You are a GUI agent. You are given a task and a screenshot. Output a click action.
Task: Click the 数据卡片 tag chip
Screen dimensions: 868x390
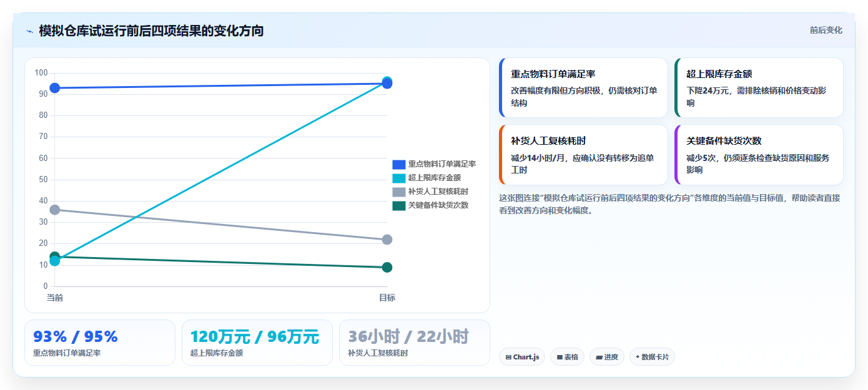pos(652,357)
